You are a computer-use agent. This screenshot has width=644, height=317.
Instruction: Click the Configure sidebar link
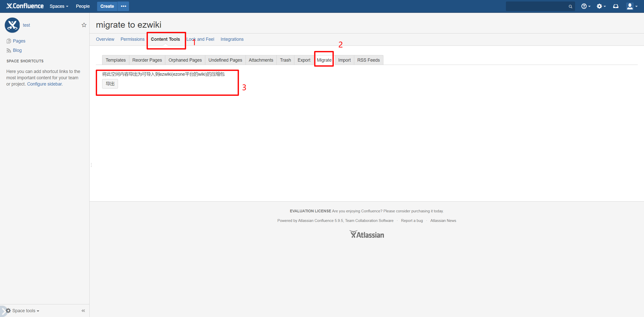coord(44,84)
